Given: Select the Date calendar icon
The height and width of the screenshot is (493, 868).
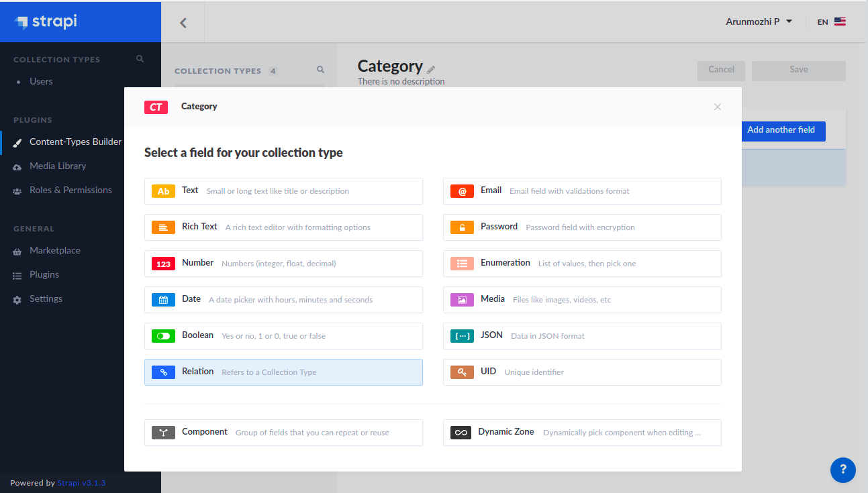Looking at the screenshot, I should point(163,300).
